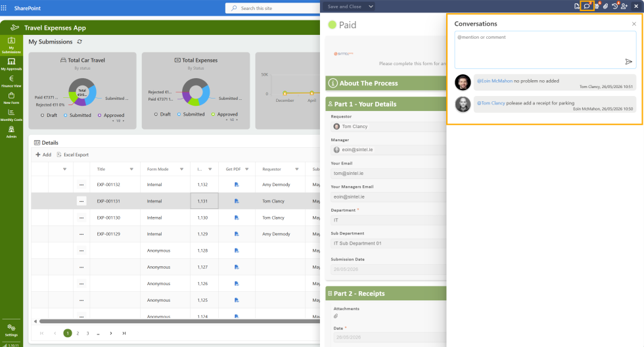Open the Conversations speech bubble icon
This screenshot has height=347, width=644.
click(x=587, y=6)
